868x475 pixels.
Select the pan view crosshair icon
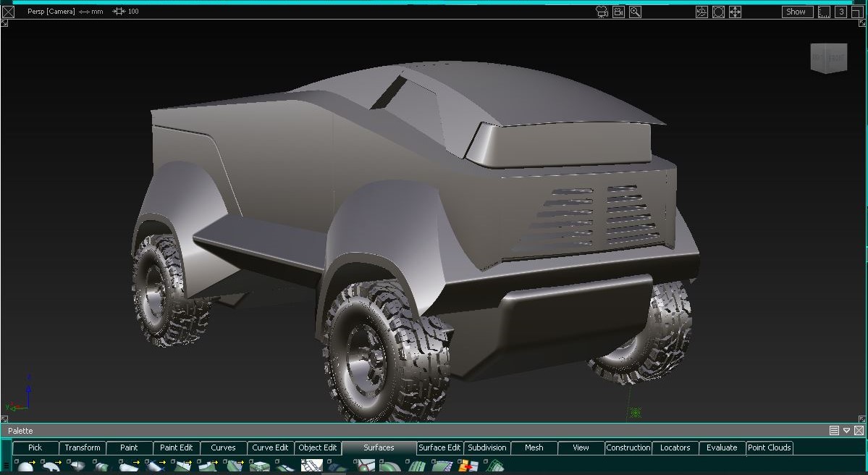pos(735,12)
